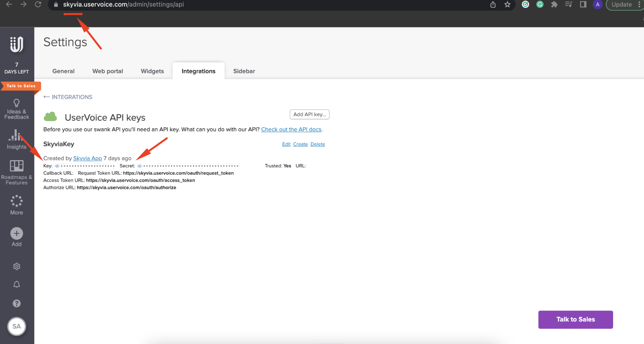The width and height of the screenshot is (644, 344).
Task: Select the General settings tab
Action: (x=63, y=71)
